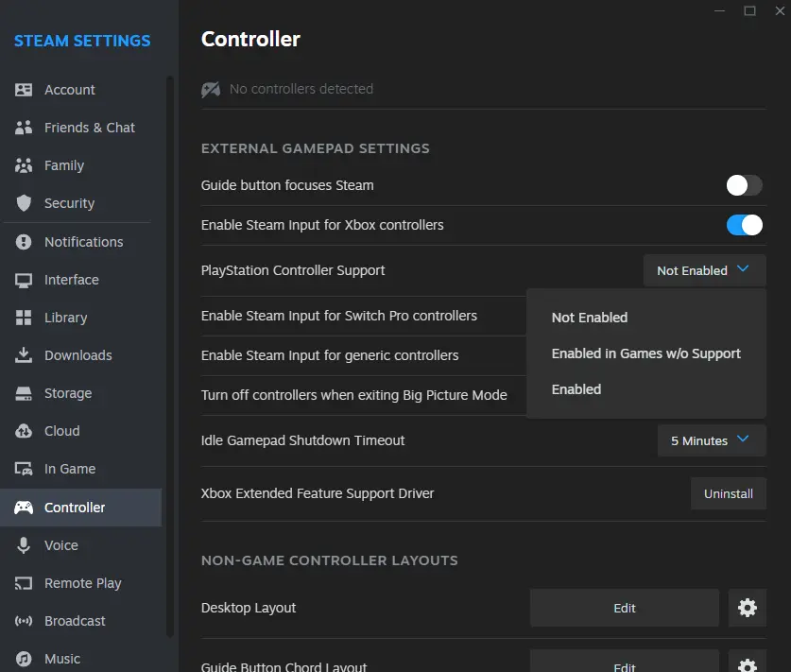Screen dimensions: 791x672
Task: Select the Controller settings tab
Action: (x=80, y=508)
